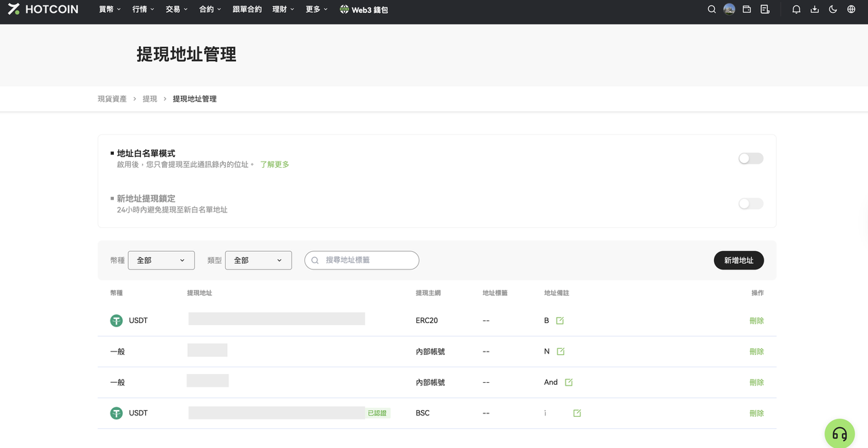Enable 地址白名單模式 toggle
Screen dimensions: 868x448
pyautogui.click(x=751, y=158)
